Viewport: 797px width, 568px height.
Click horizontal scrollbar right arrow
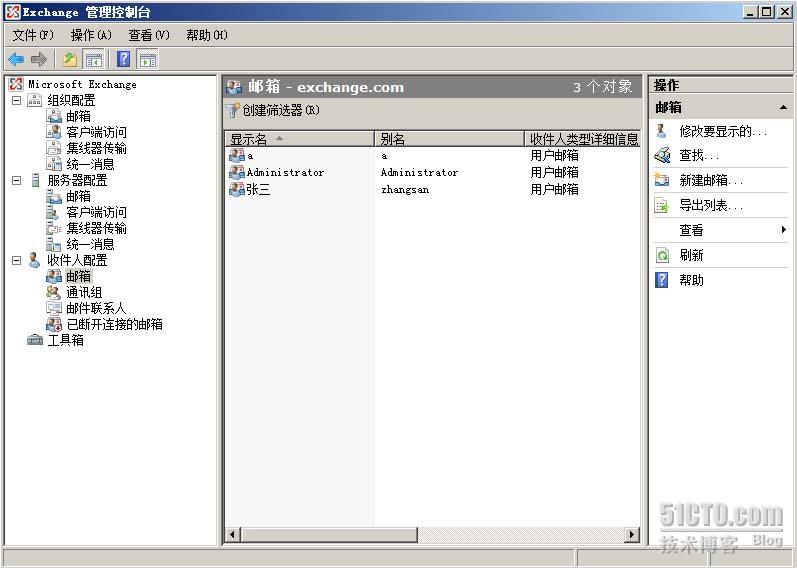632,534
